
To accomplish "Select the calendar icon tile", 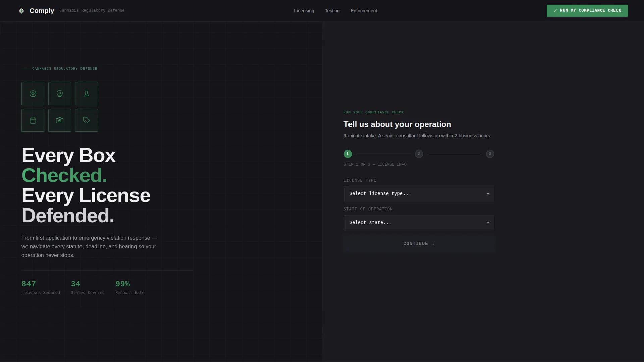I will click(x=33, y=120).
